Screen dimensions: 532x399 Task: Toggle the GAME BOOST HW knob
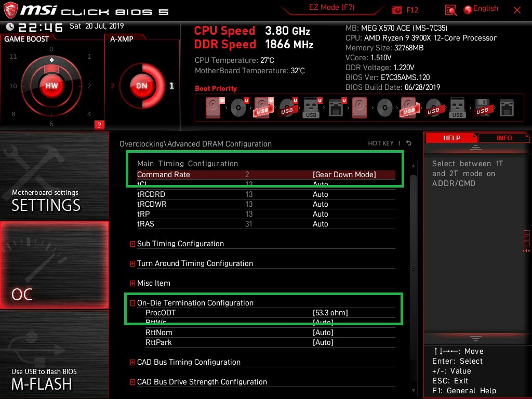(x=51, y=86)
